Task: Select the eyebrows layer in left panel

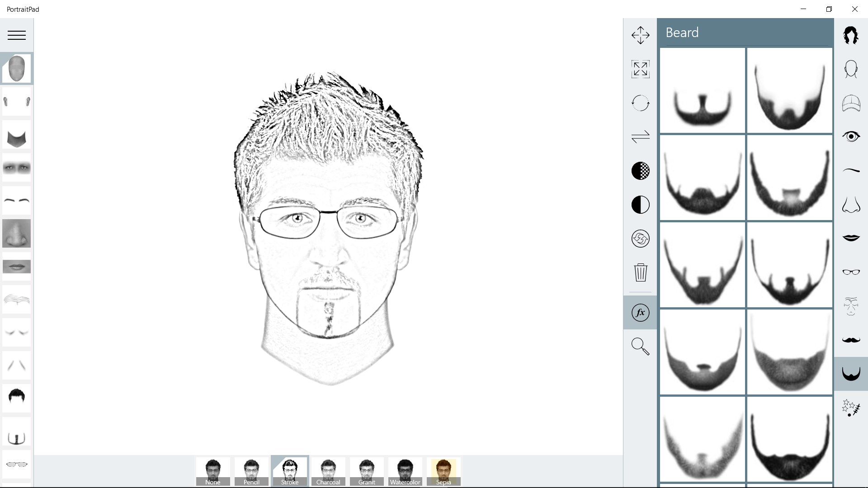Action: pyautogui.click(x=17, y=200)
